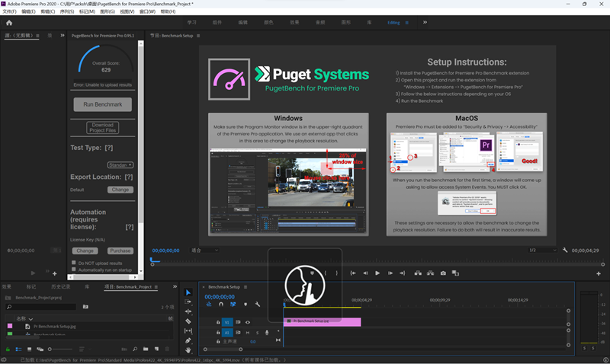Step forward one frame in Program Monitor

tap(390, 273)
